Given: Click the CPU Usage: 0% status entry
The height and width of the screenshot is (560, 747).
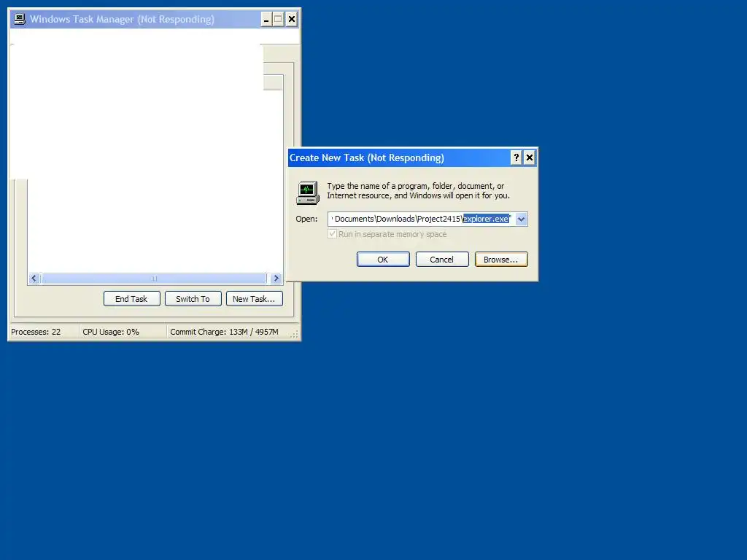Looking at the screenshot, I should click(x=111, y=332).
